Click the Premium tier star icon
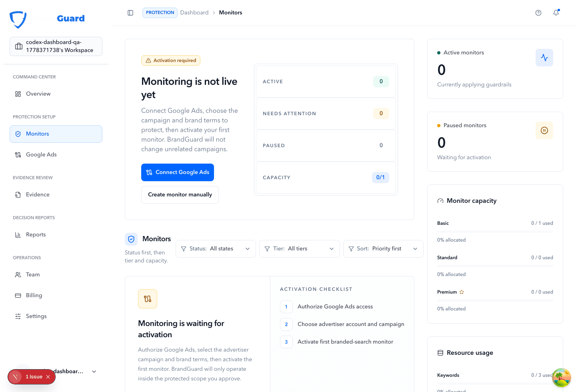Image resolution: width=576 pixels, height=392 pixels. pos(462,292)
